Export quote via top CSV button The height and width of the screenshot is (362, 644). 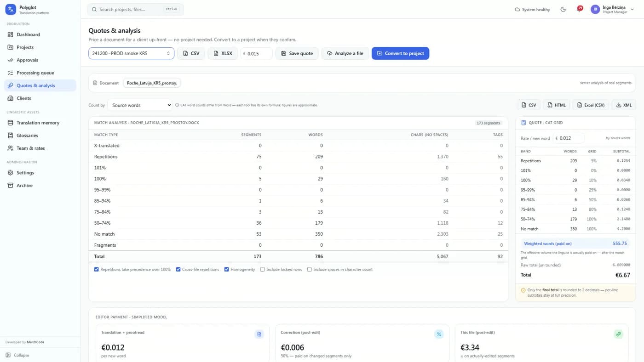(191, 53)
